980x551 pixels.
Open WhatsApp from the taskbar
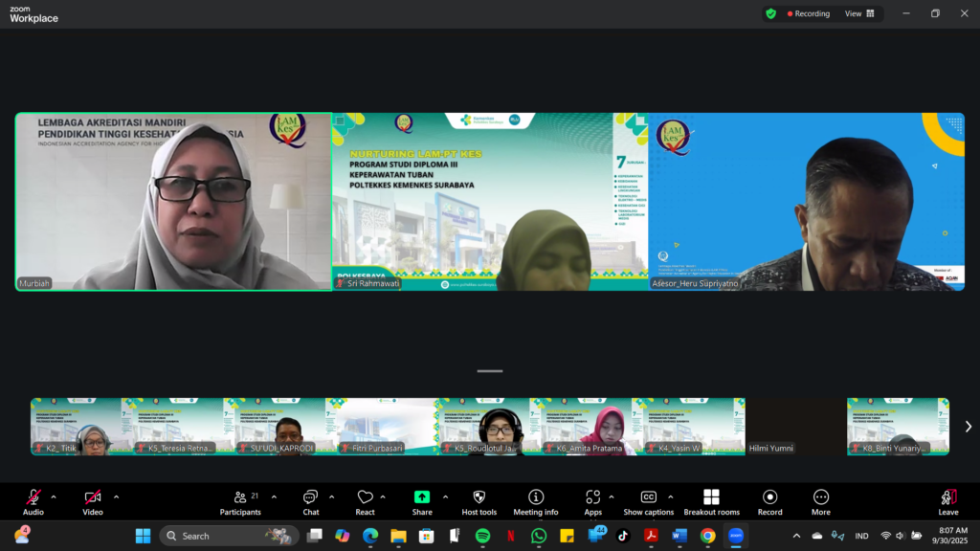[x=539, y=536]
